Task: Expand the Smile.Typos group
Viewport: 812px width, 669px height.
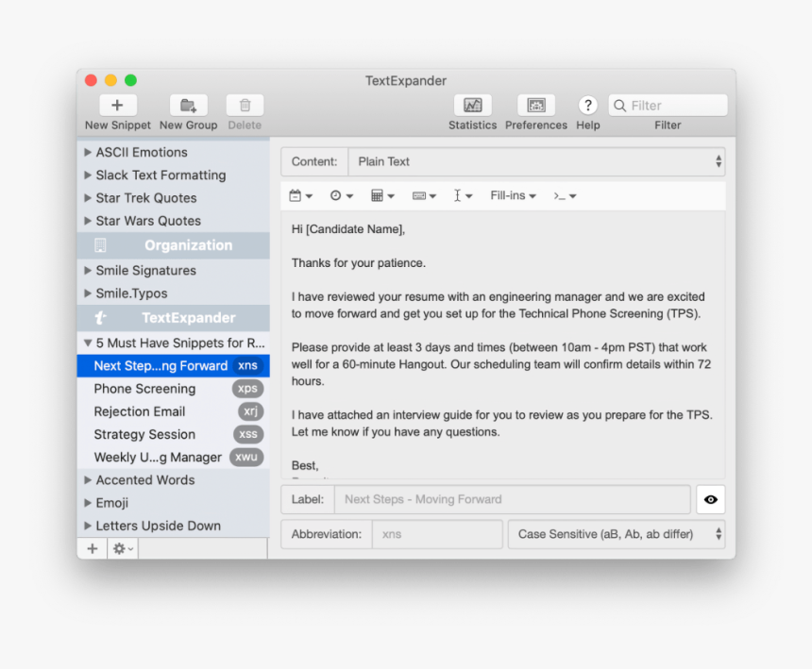Action: pos(88,293)
